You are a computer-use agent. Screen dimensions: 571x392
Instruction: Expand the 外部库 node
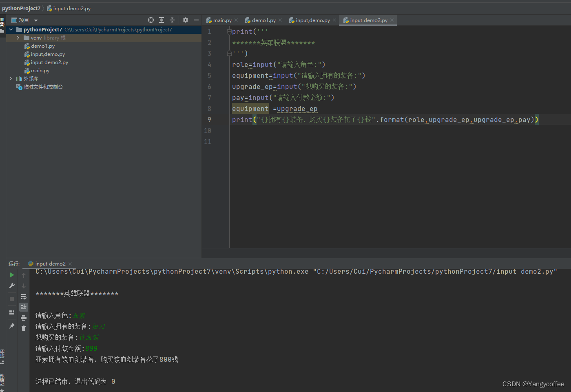(11, 78)
